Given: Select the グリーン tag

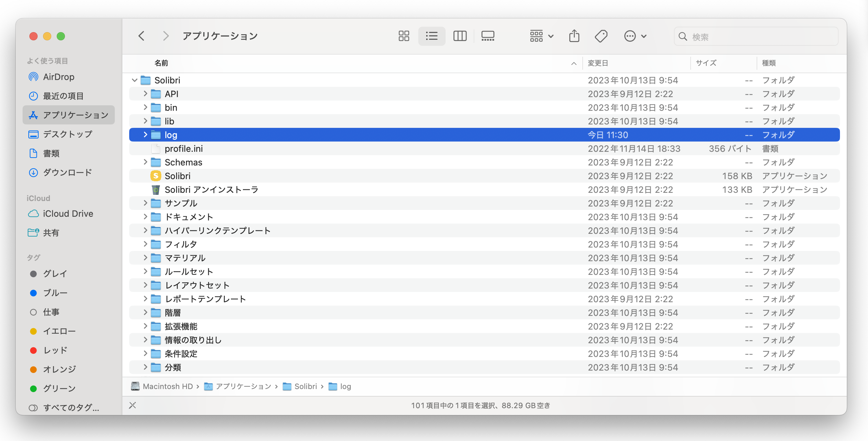Looking at the screenshot, I should [x=68, y=389].
